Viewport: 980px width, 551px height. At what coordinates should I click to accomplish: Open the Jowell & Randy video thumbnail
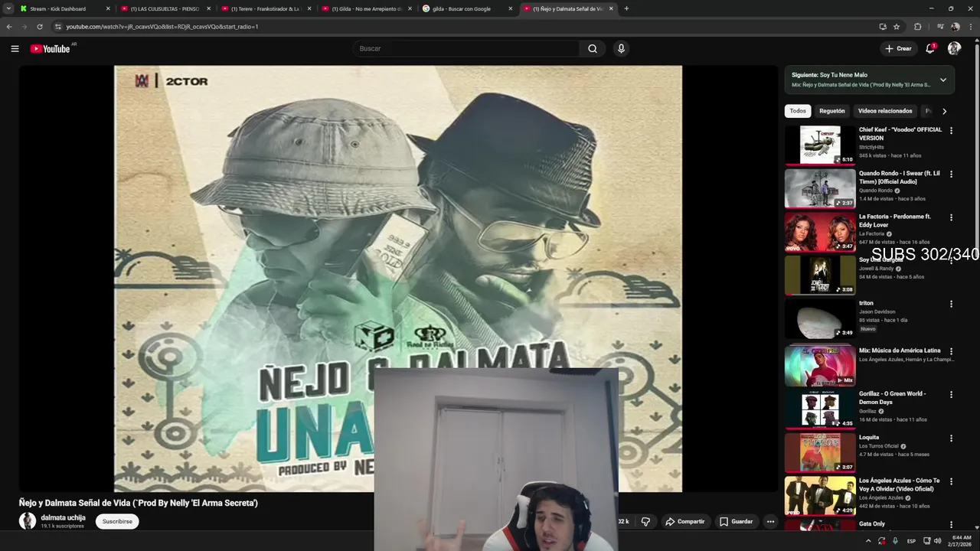(820, 275)
